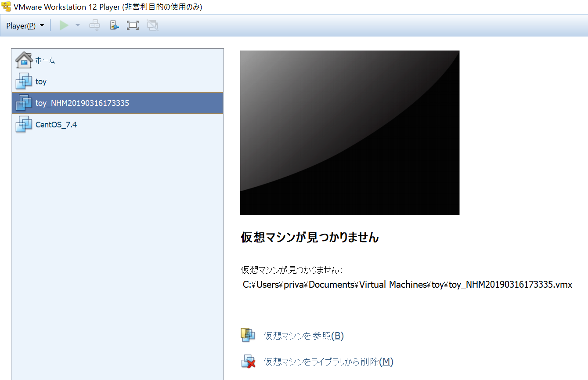This screenshot has width=588, height=380.
Task: Click the 仮想マシンが見つかりません heading
Action: pos(310,237)
